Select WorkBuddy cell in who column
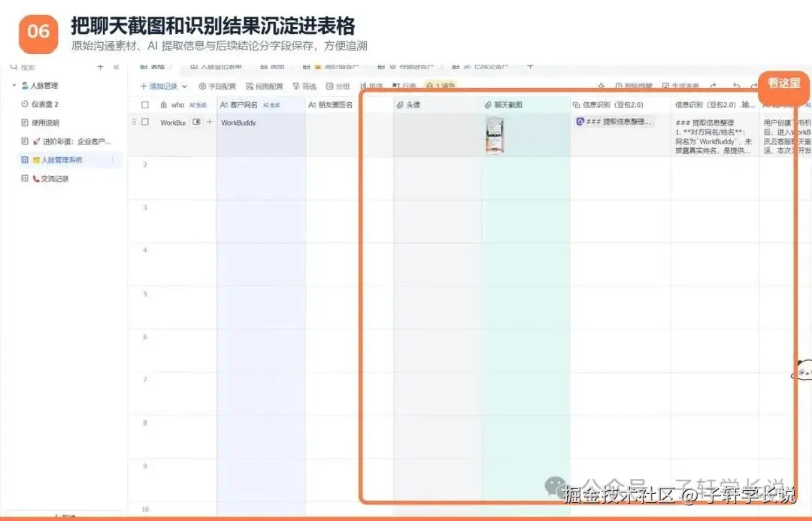812x521 pixels. pyautogui.click(x=173, y=123)
